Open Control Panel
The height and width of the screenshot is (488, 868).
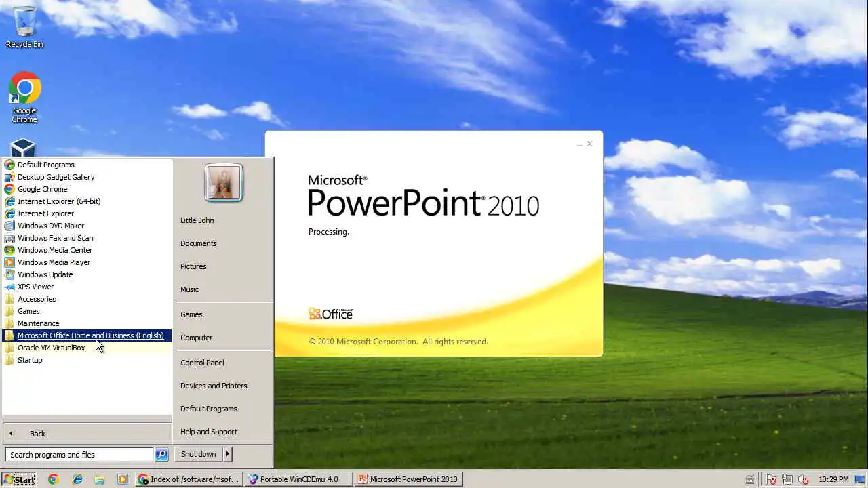click(202, 363)
